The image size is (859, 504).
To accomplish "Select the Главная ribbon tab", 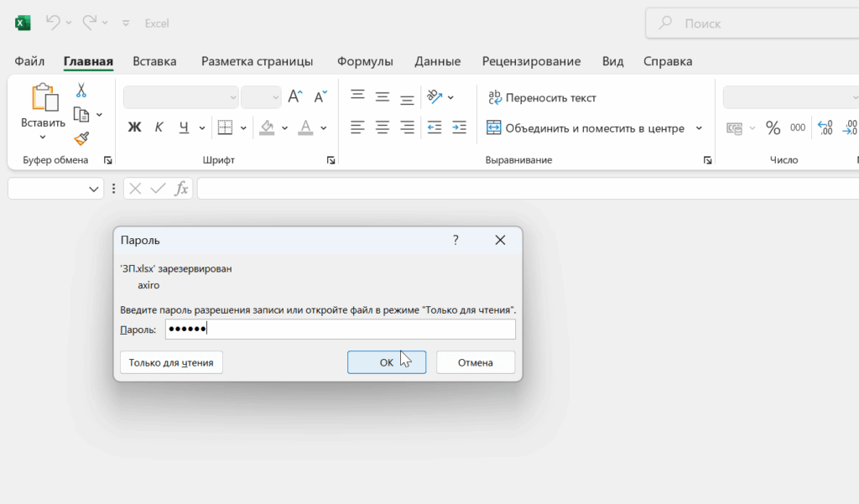I will coord(88,61).
